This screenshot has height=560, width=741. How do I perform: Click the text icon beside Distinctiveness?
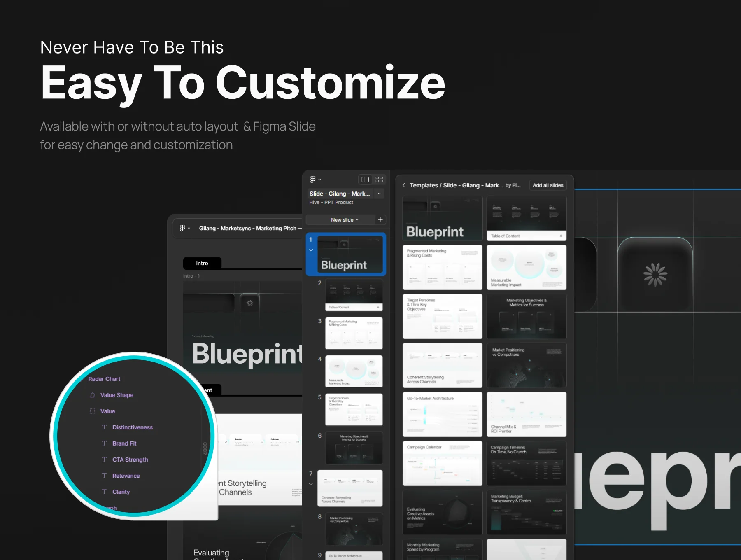[x=104, y=427]
